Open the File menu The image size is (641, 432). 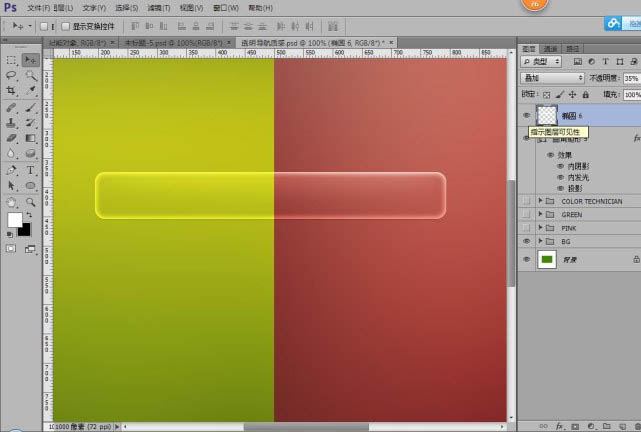point(38,8)
